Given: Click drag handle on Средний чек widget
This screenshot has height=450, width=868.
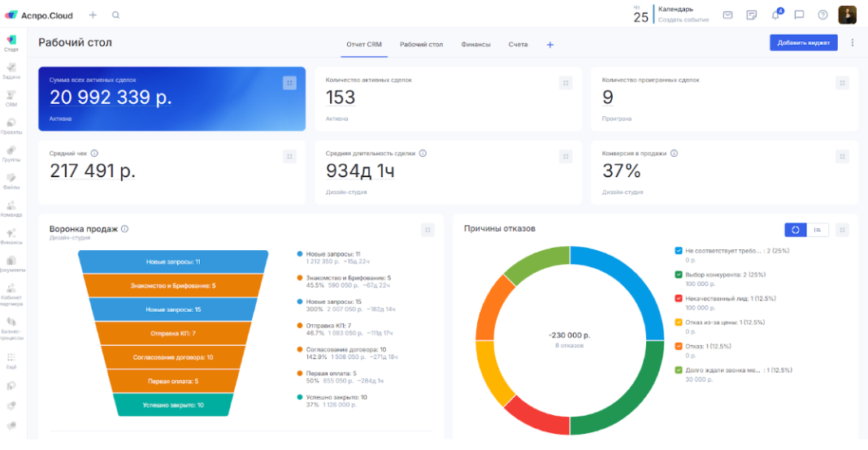Looking at the screenshot, I should click(289, 157).
